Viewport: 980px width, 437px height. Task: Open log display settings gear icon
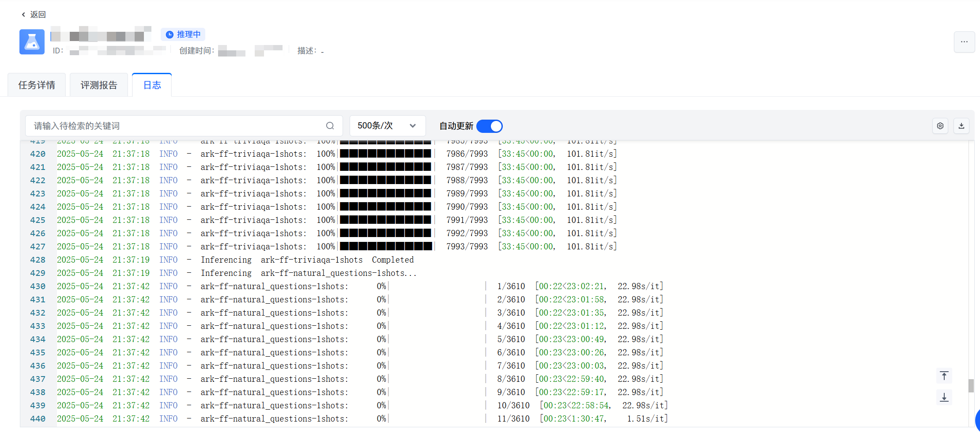click(x=940, y=126)
